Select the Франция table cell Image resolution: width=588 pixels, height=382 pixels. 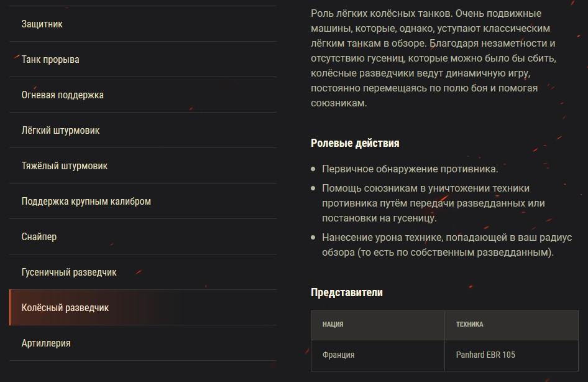coord(339,355)
